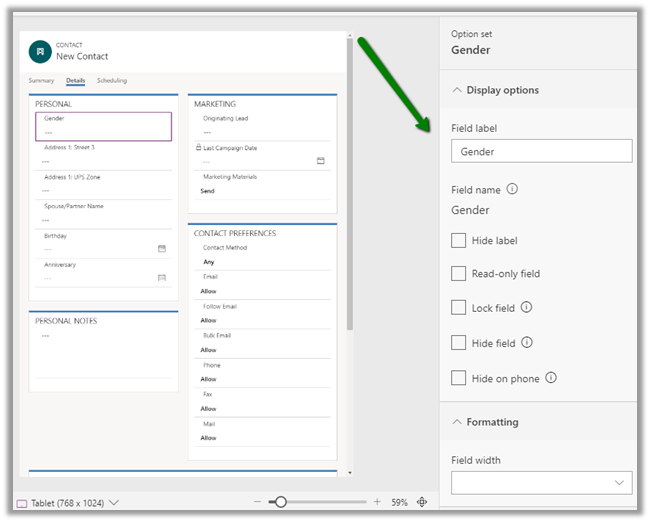Click the info icon beside Field name
Screen dimensions: 650x522
[512, 189]
